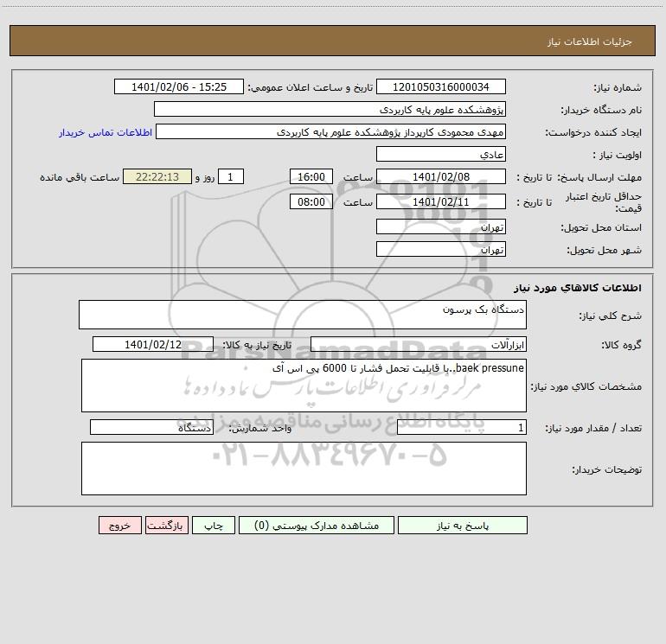Click the deadline time field 16:00
Image resolution: width=666 pixels, height=644 pixels.
311,176
